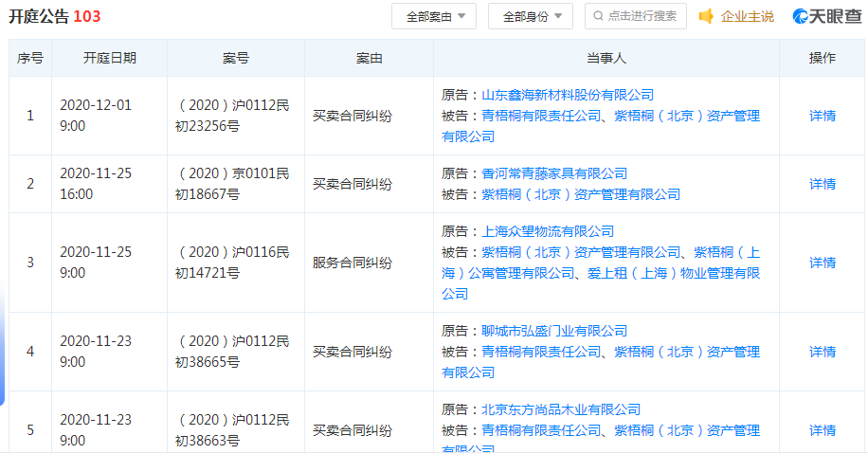Open 紫梧桐（北京）资产管理有限公司 defendant in row 2
This screenshot has height=454, width=868.
pyautogui.click(x=581, y=194)
